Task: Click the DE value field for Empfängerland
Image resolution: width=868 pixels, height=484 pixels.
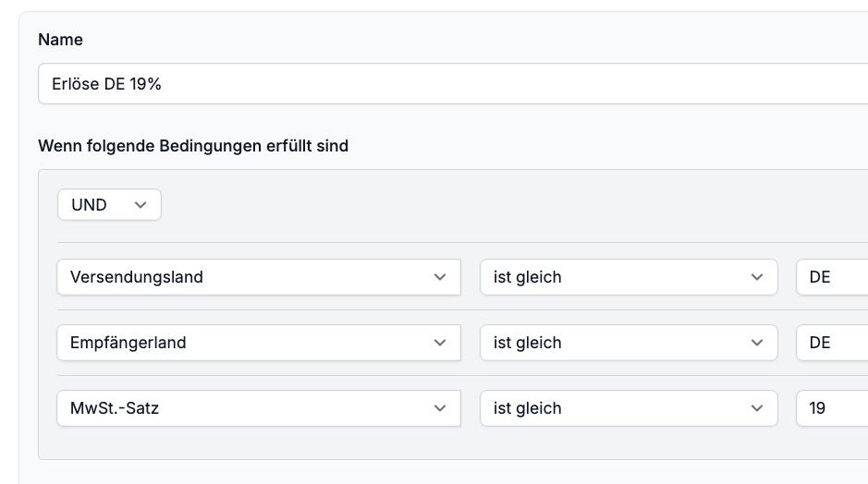Action: click(x=832, y=343)
